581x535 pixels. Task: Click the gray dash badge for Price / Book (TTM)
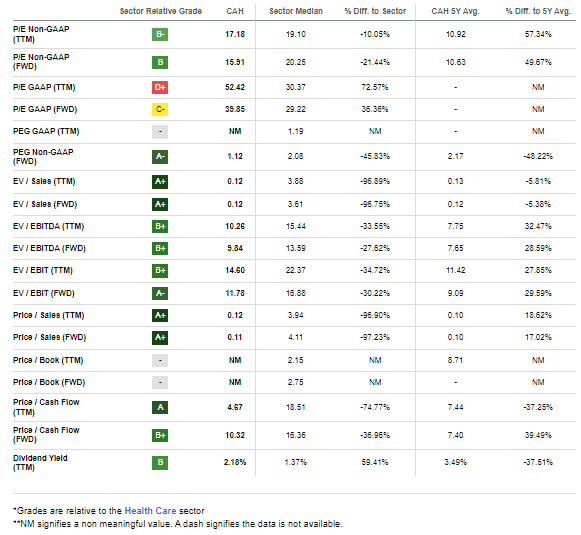[x=160, y=360]
